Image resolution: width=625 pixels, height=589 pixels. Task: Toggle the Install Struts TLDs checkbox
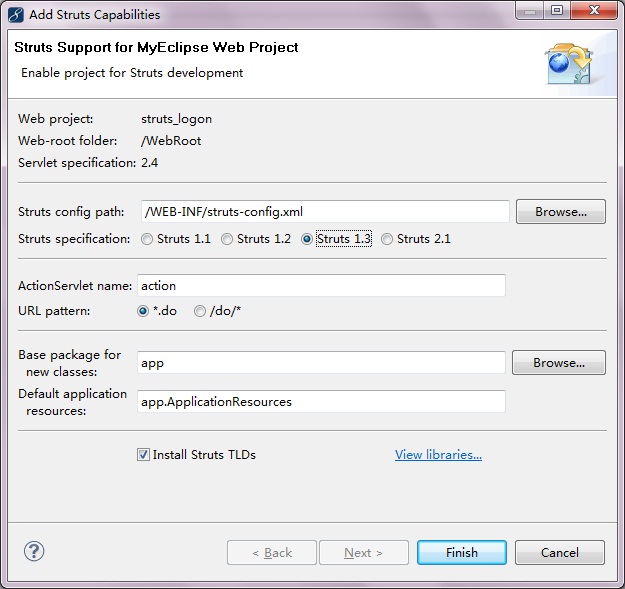144,455
